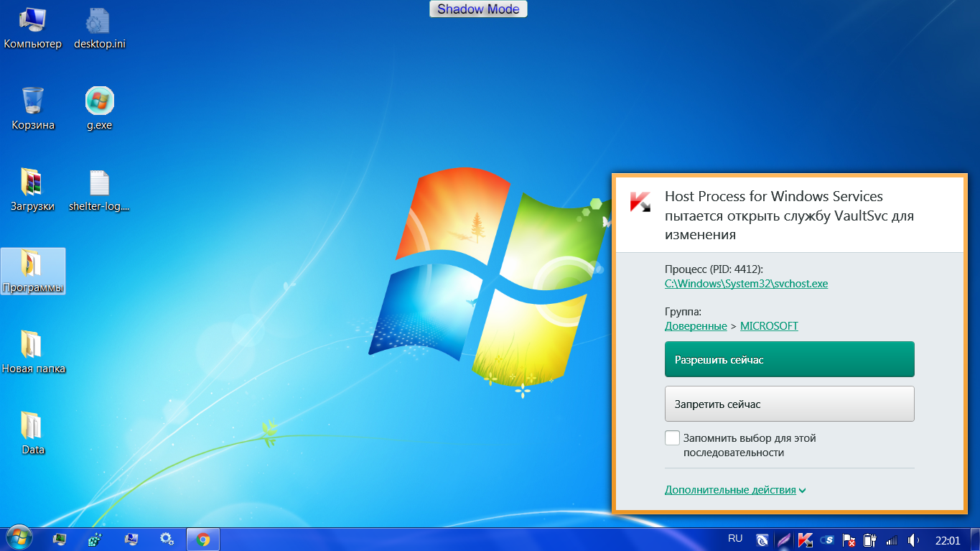980x551 pixels.
Task: Open network signal tray icon
Action: click(x=892, y=540)
